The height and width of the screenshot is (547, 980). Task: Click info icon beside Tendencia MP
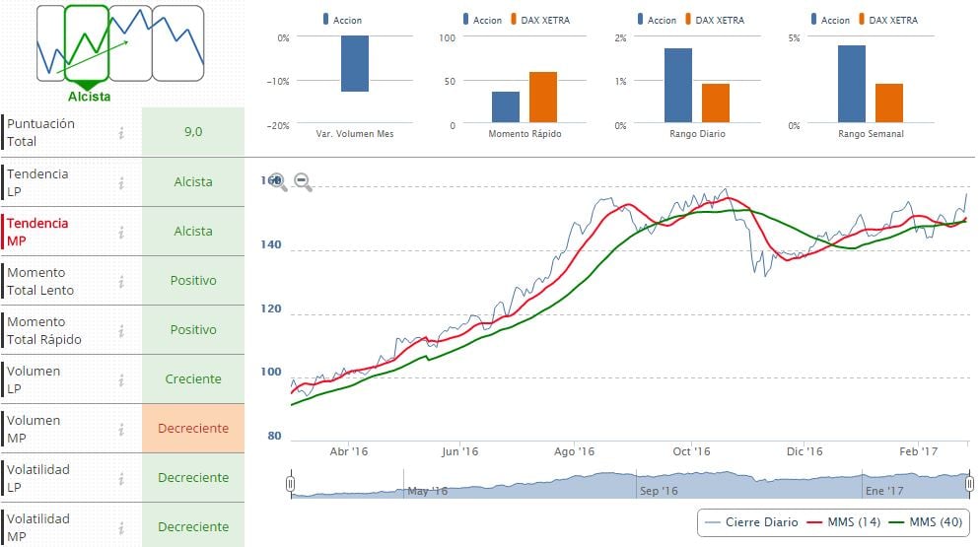point(121,232)
